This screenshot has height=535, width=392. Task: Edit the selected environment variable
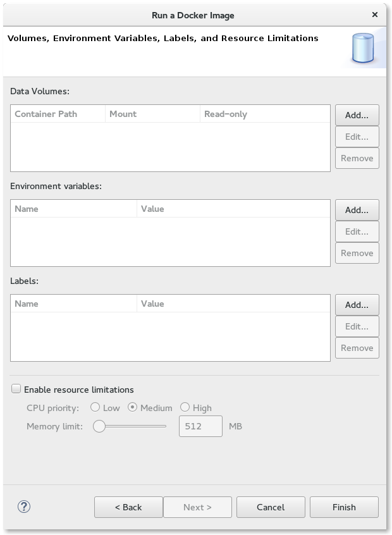tap(357, 231)
